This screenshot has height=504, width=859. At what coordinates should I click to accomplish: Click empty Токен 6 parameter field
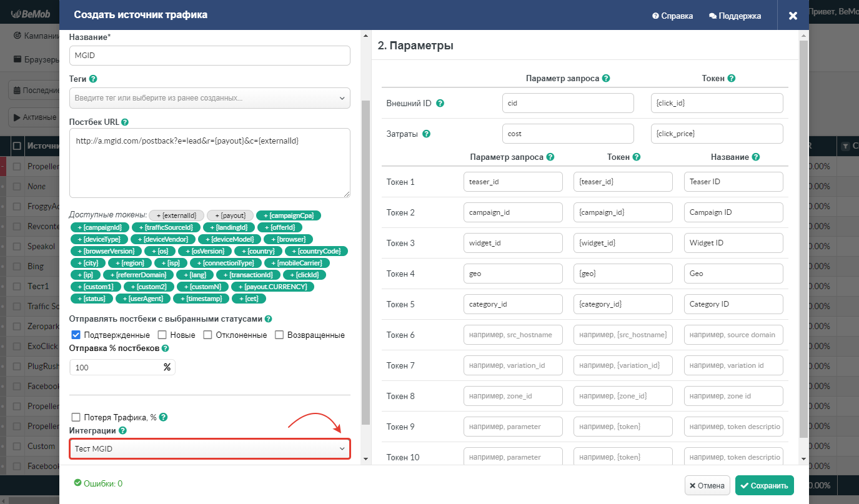coord(514,335)
